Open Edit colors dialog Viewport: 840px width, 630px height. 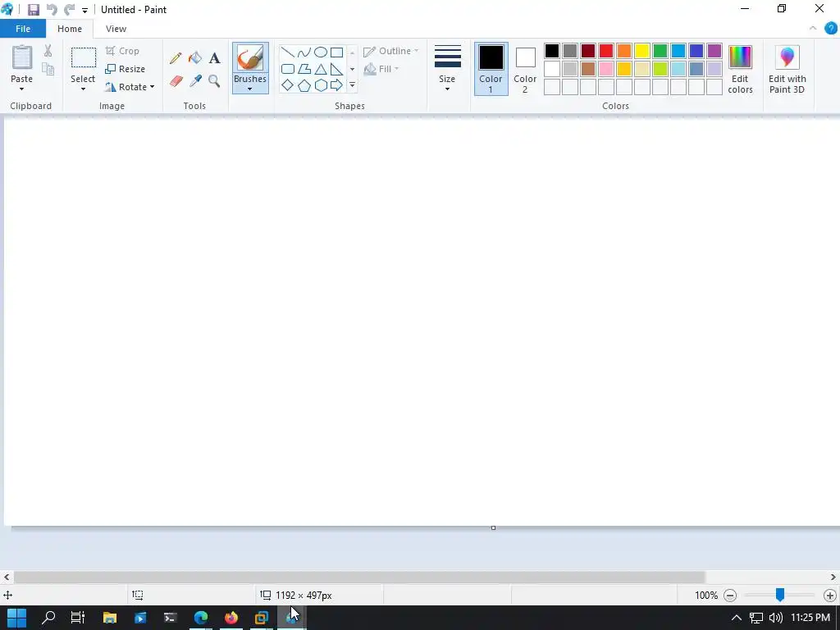click(x=741, y=69)
